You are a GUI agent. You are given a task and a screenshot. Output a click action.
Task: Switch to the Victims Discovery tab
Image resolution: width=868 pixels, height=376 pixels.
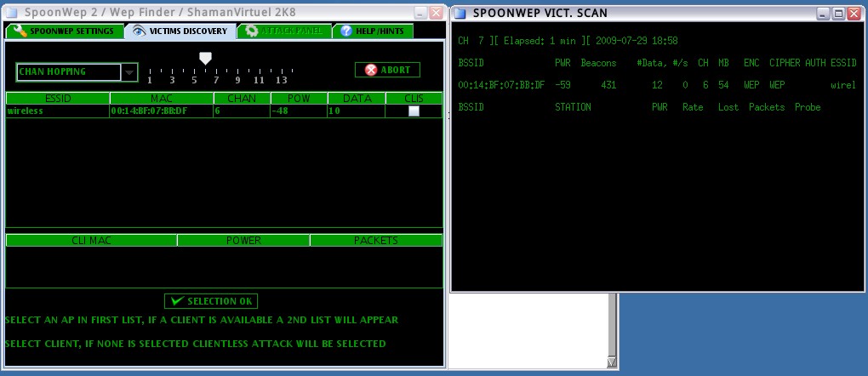(181, 31)
